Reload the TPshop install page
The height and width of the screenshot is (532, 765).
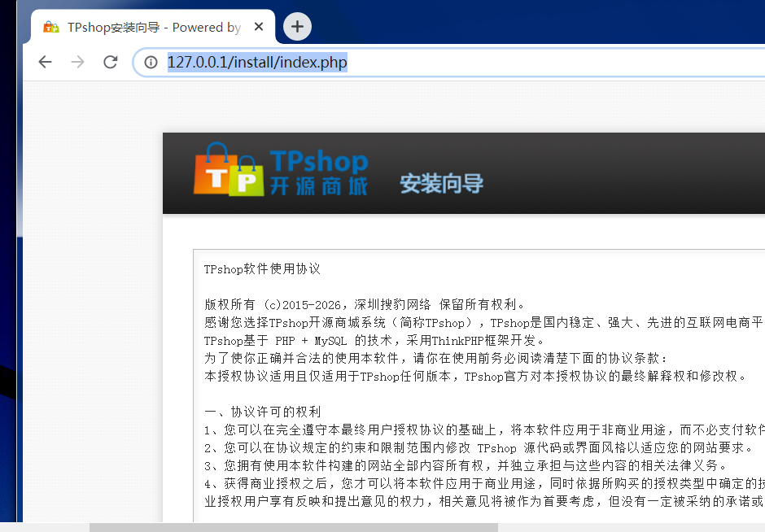click(110, 62)
